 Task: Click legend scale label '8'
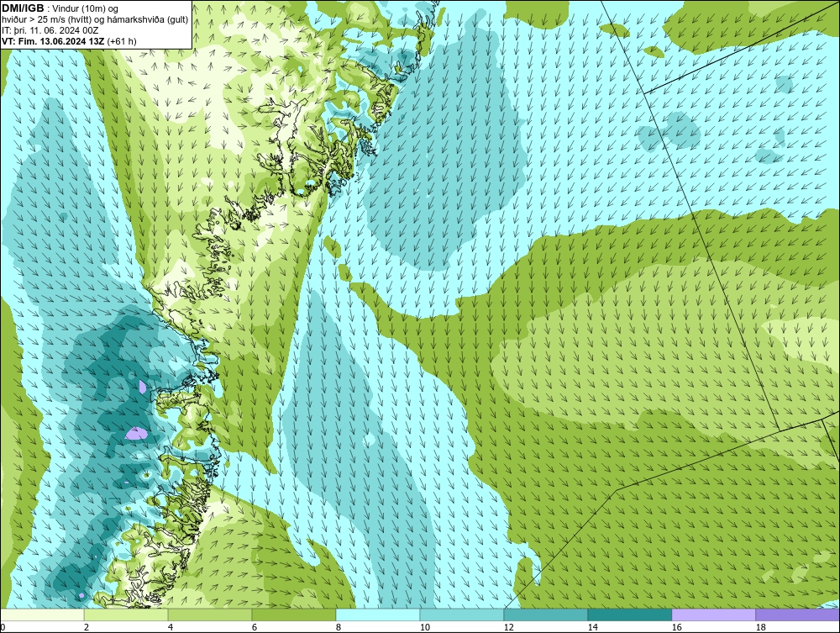[x=339, y=627]
